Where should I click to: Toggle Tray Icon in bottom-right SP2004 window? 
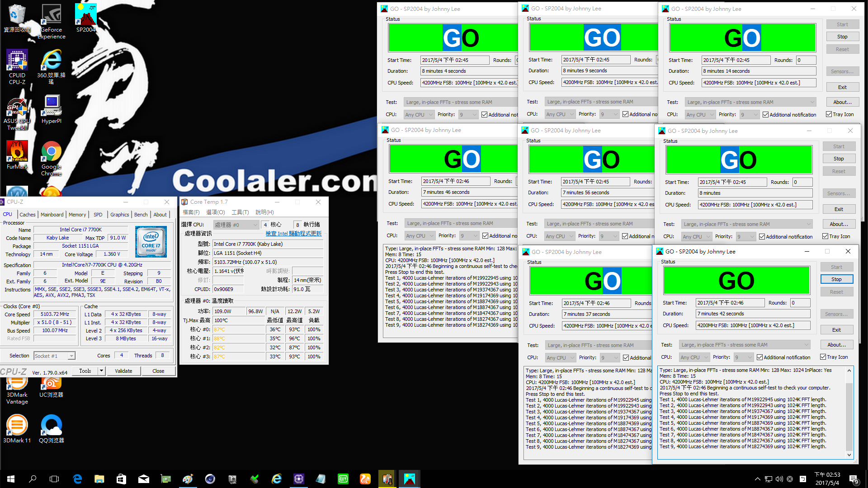(x=823, y=357)
